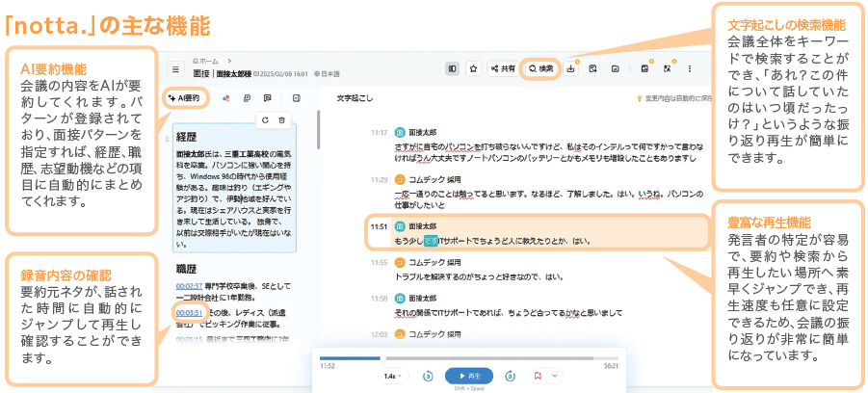Open the 共有 share button

click(502, 68)
